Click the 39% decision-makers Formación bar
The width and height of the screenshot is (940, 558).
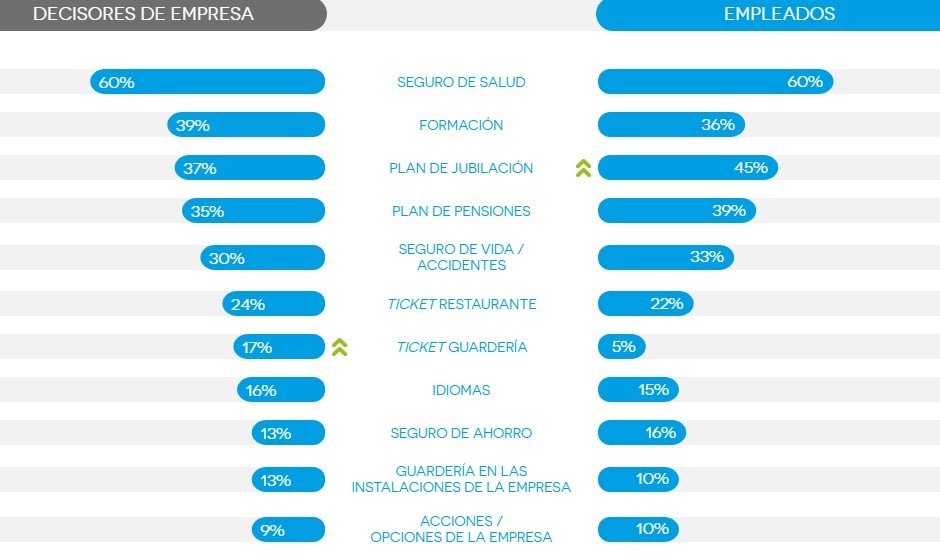coord(246,125)
